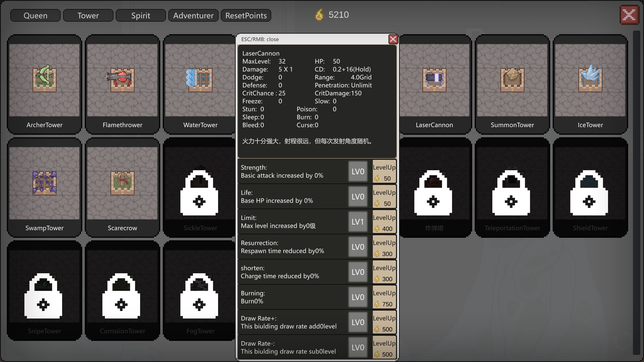Switch to the Queen tab
644x362 pixels.
tap(35, 15)
